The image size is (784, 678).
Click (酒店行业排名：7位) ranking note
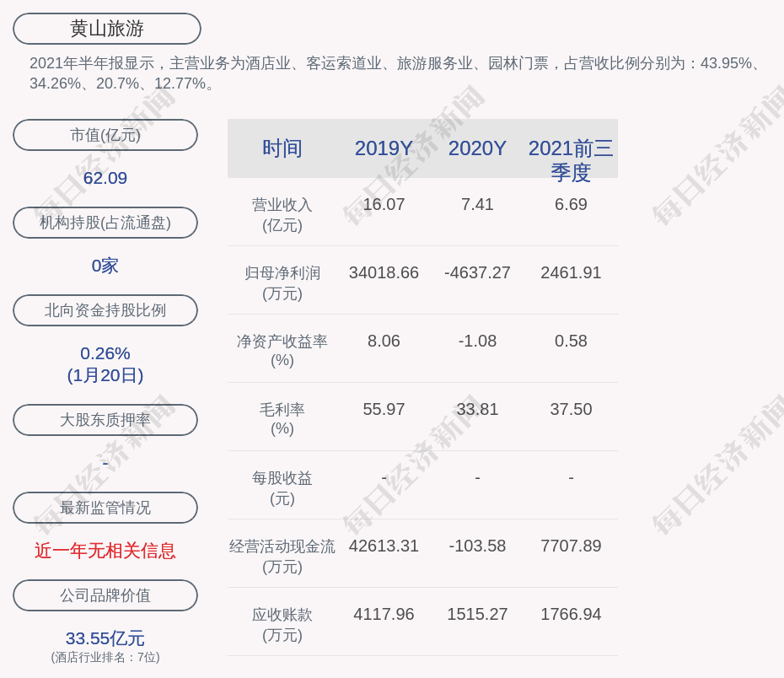(105, 658)
